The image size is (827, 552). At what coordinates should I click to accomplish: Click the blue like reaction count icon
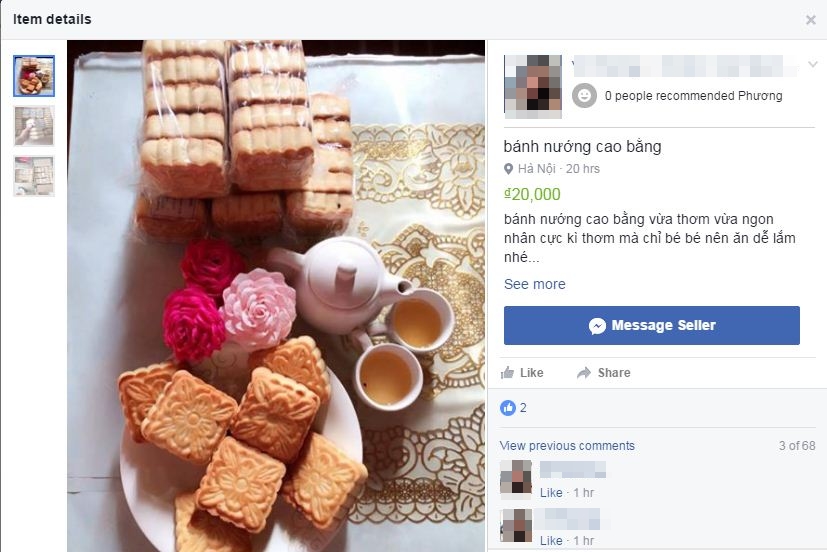(x=507, y=408)
